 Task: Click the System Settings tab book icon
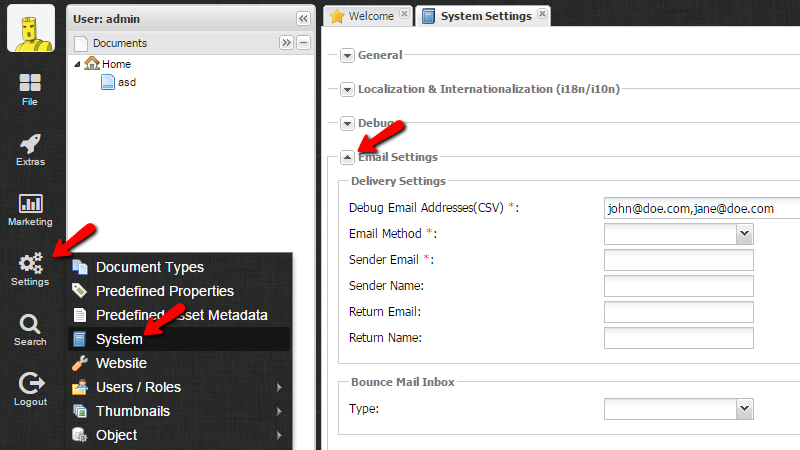[429, 16]
